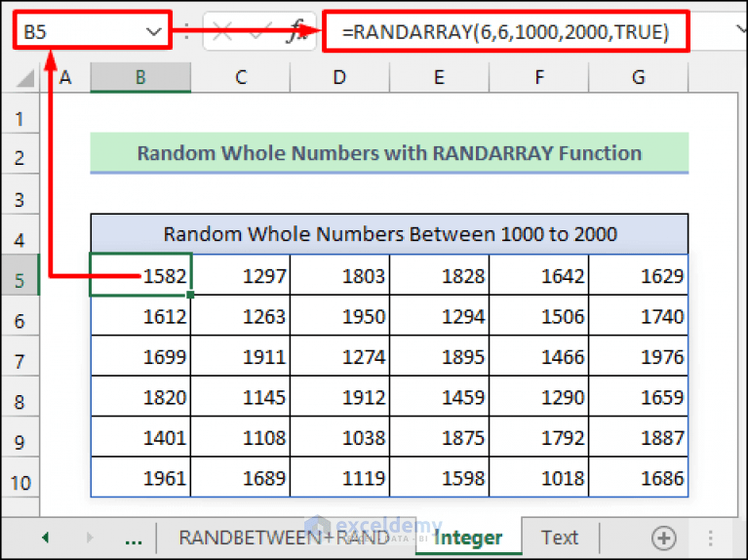Select cell containing 1887

pos(638,437)
